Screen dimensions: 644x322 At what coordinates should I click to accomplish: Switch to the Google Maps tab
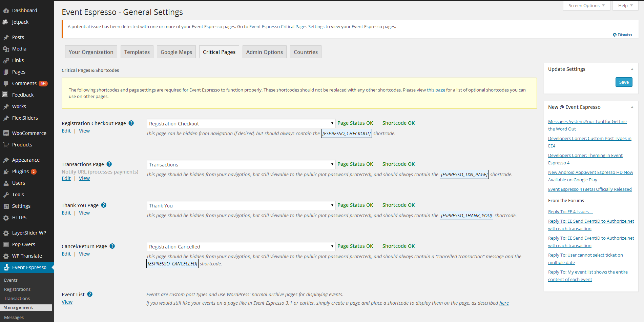(176, 52)
